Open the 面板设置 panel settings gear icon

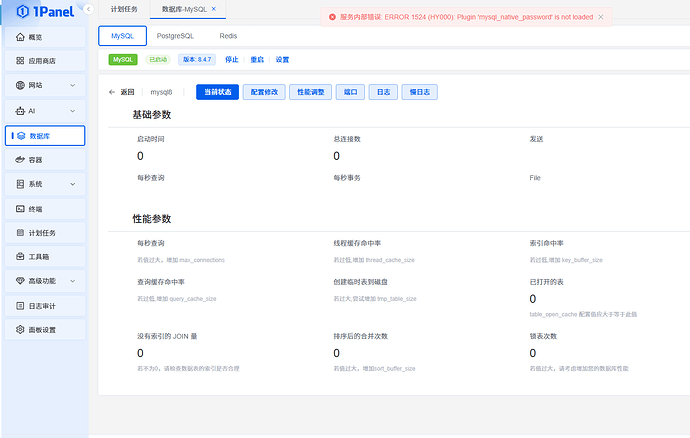point(21,330)
